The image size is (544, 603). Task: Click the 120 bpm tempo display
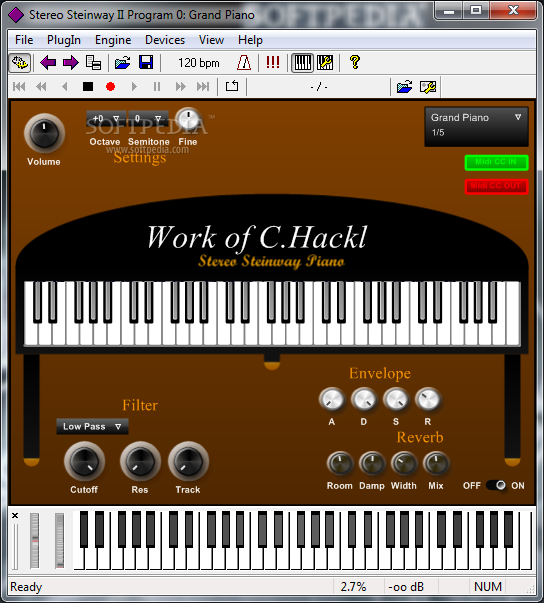tap(198, 63)
